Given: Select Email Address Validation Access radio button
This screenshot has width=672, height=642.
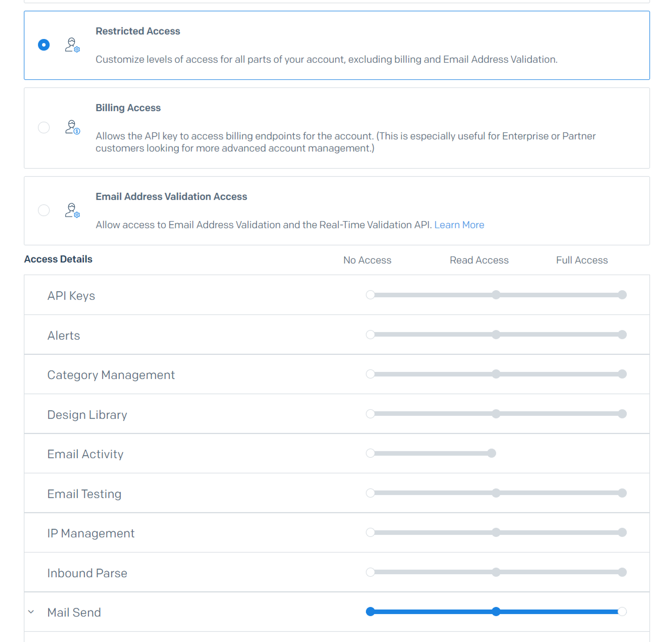Looking at the screenshot, I should click(44, 210).
